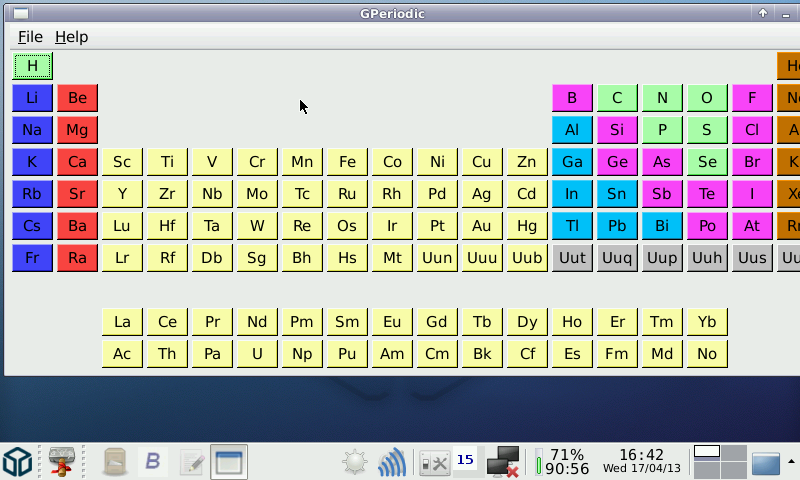Select the Ununtrium (Uut) element button

(x=572, y=258)
